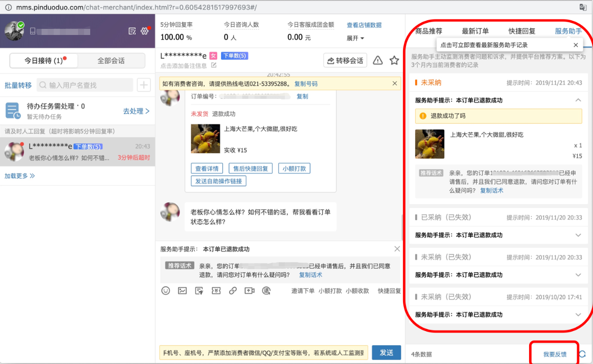Focus the 输入用户名查找 search field

pos(85,85)
